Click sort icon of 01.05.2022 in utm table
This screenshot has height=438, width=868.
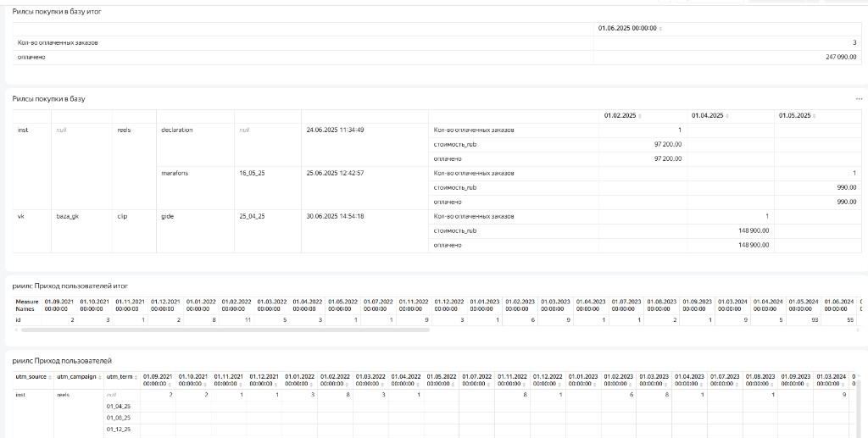[x=453, y=384]
